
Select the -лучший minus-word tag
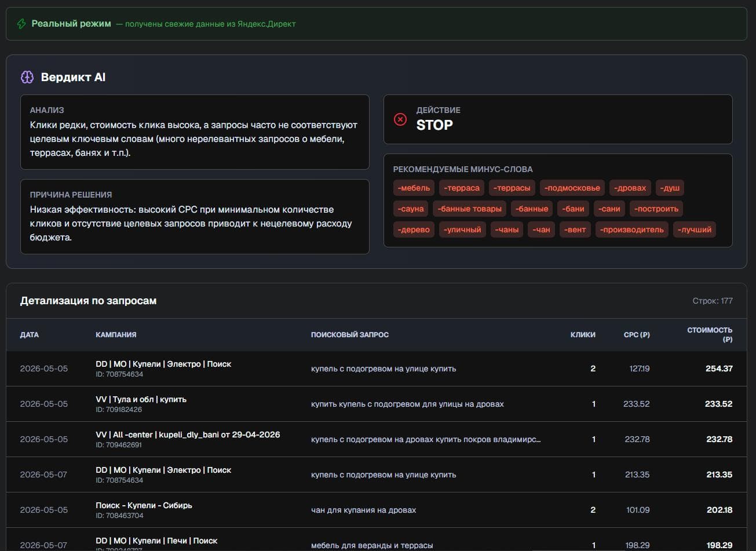click(695, 229)
